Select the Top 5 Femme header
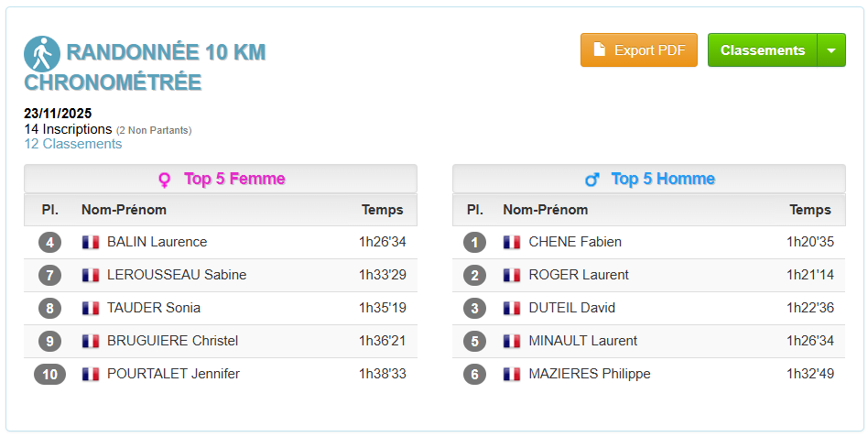The height and width of the screenshot is (437, 868). 234,179
